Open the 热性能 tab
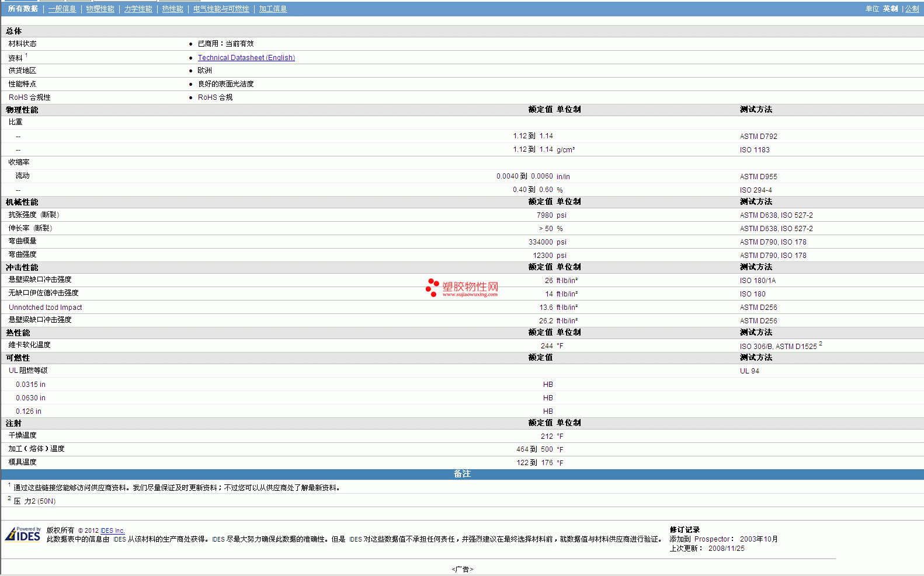Image resolution: width=924 pixels, height=576 pixels. coord(172,9)
